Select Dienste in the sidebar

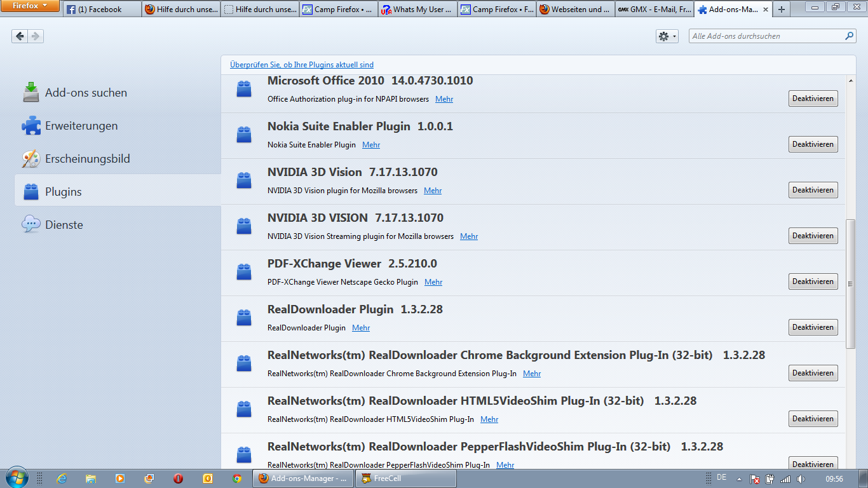[64, 225]
